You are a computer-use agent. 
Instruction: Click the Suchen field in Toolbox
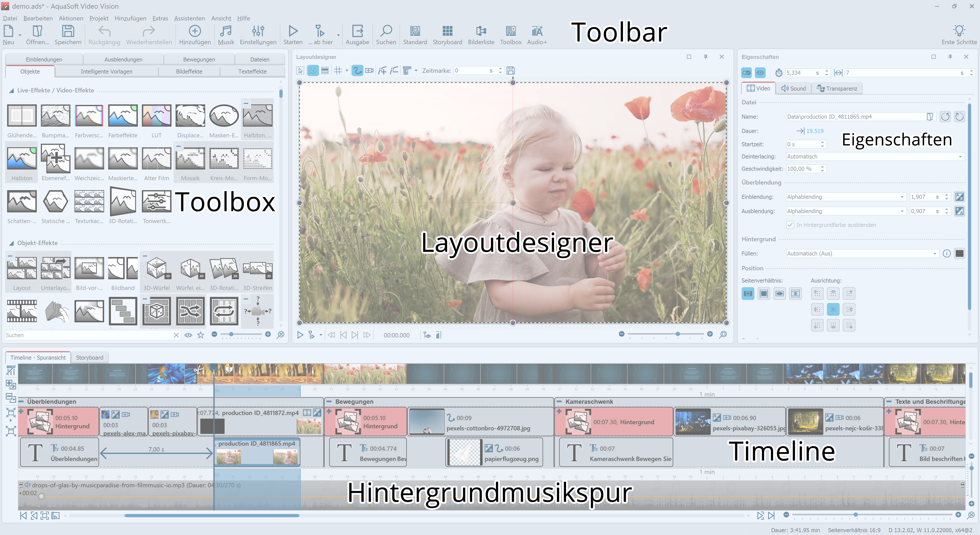pyautogui.click(x=88, y=335)
